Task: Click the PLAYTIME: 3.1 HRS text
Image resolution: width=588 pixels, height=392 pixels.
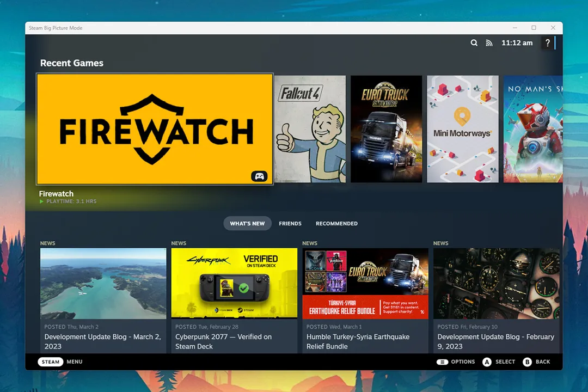Action: click(71, 201)
